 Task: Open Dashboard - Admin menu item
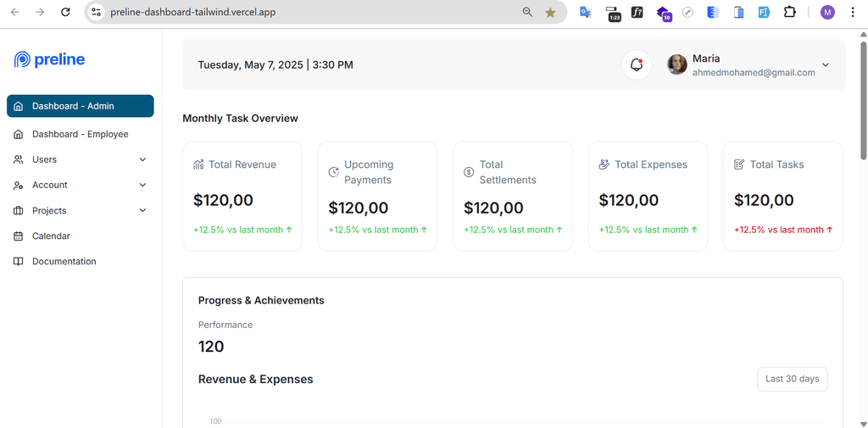[x=81, y=106]
